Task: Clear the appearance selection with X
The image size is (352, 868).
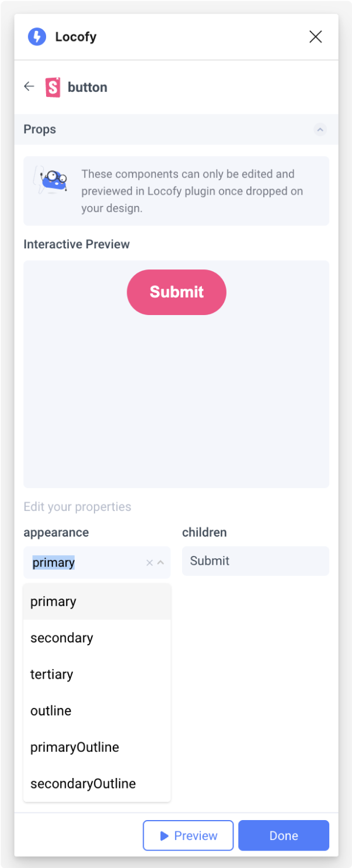Action: tap(149, 562)
